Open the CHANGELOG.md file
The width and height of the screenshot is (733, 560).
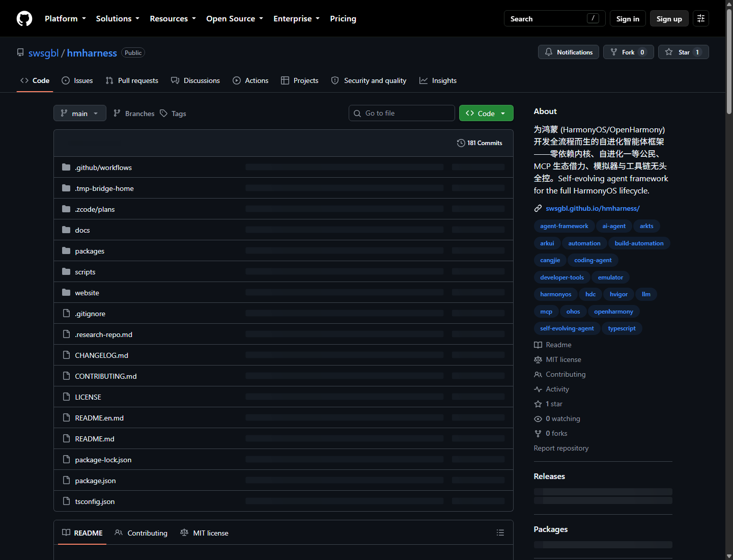pos(102,355)
